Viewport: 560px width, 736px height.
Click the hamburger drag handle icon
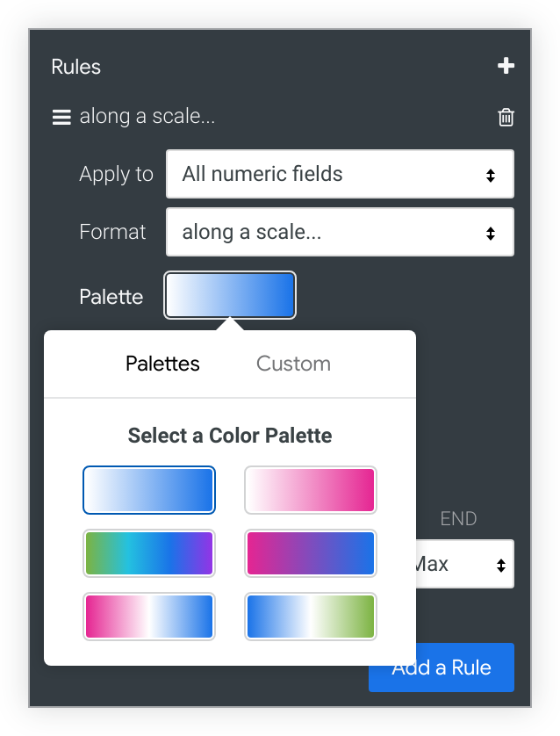(61, 117)
